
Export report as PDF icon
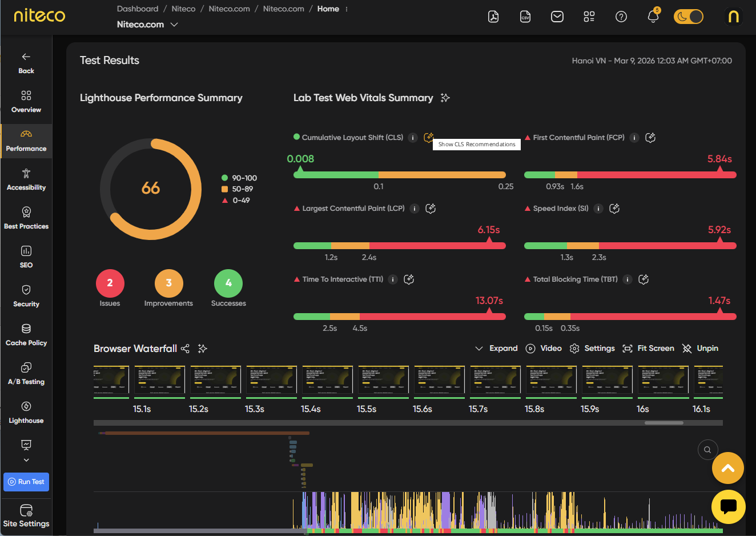coord(493,17)
